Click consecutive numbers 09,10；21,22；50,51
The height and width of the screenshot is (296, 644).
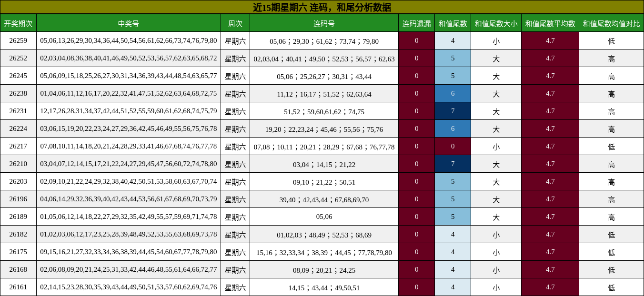(x=324, y=181)
